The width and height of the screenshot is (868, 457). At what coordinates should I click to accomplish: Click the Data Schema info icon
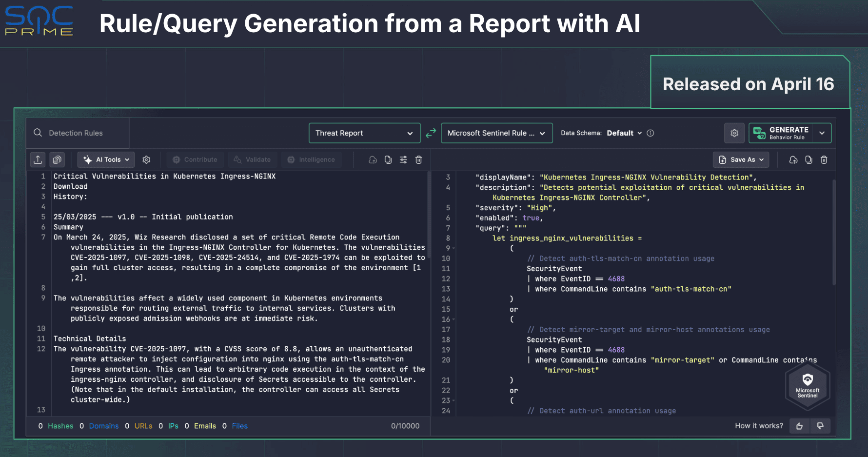tap(650, 133)
